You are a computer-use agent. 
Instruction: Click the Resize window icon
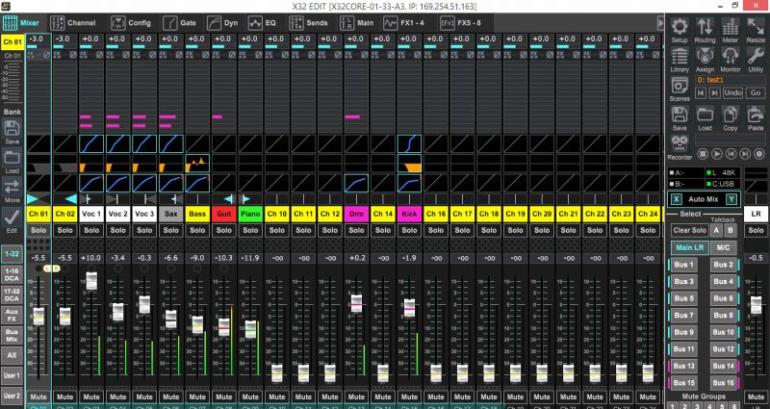pyautogui.click(x=756, y=27)
